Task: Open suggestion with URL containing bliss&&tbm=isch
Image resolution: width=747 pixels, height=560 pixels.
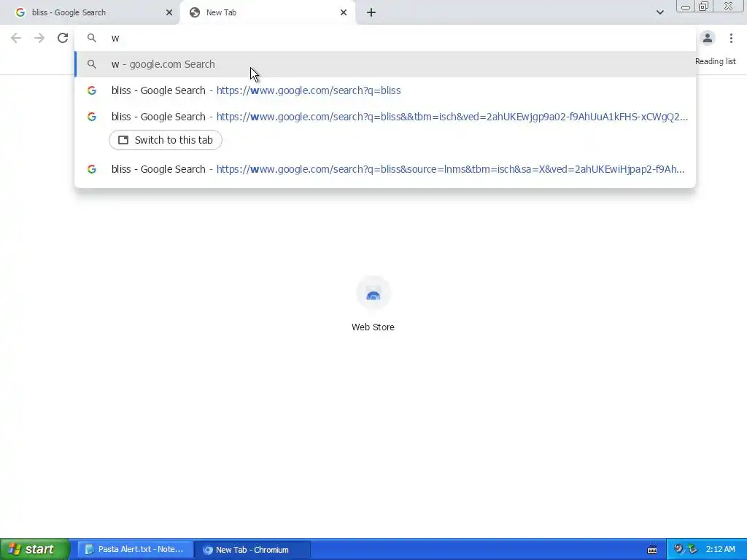Action: 385,117
